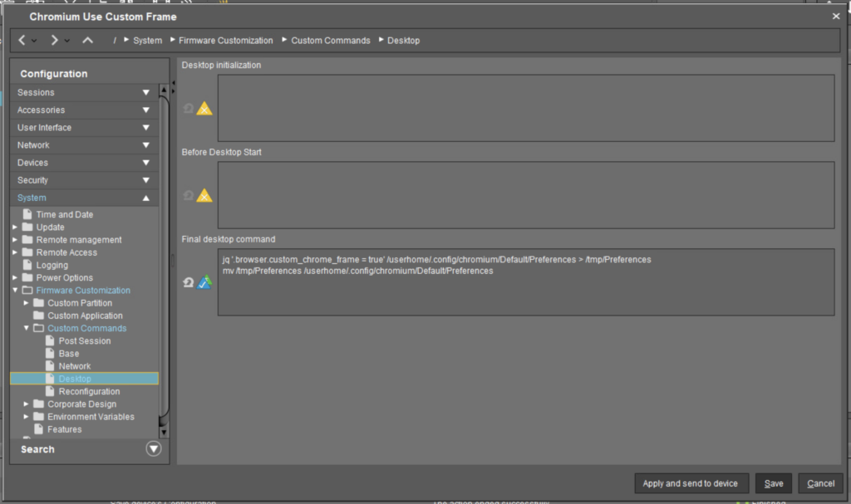851x504 pixels.
Task: Open the back history dropdown arrow
Action: (x=34, y=41)
